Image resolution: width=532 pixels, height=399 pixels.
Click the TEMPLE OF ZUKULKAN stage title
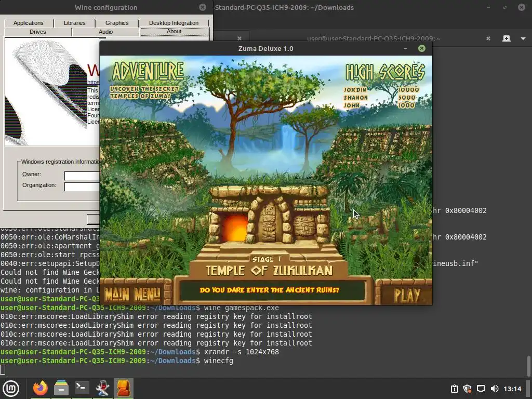[x=270, y=270]
